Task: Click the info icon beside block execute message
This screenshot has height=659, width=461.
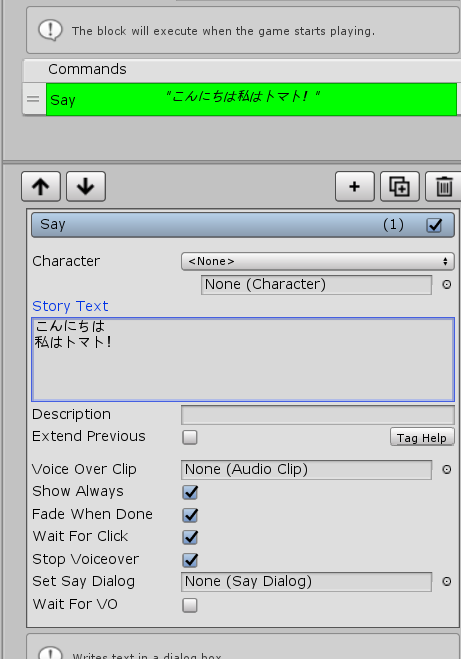Action: [50, 31]
